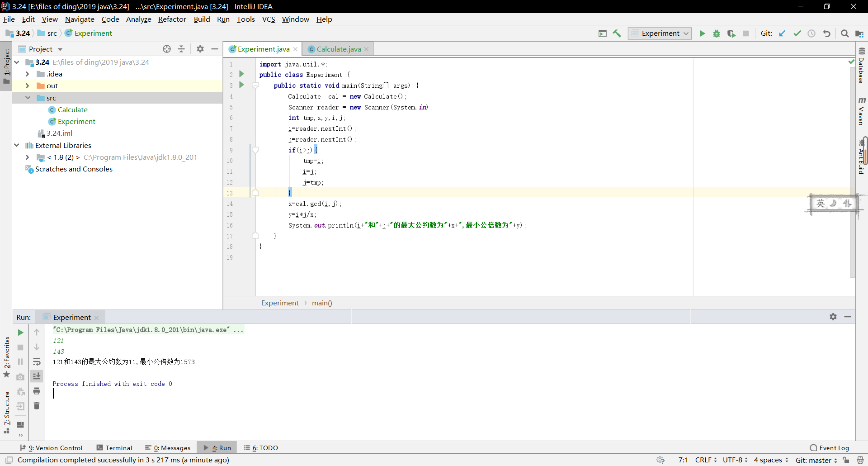The width and height of the screenshot is (868, 466).
Task: Open the Maven tool window
Action: [x=862, y=111]
